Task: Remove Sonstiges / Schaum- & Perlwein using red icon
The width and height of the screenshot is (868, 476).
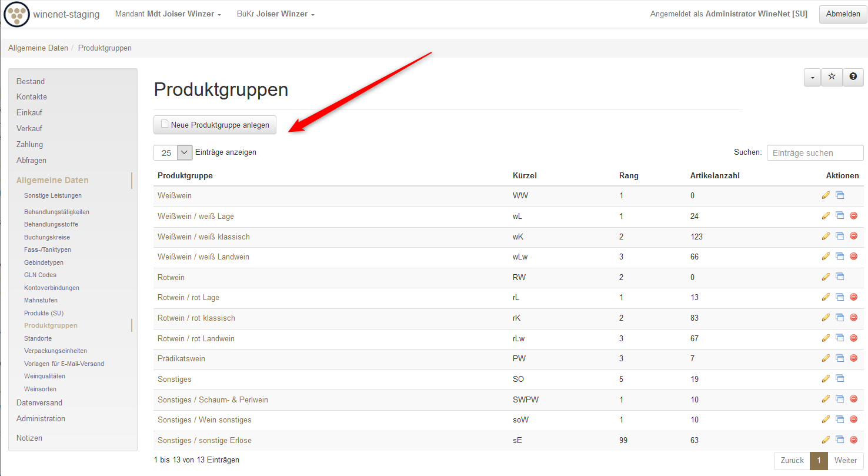Action: point(854,399)
